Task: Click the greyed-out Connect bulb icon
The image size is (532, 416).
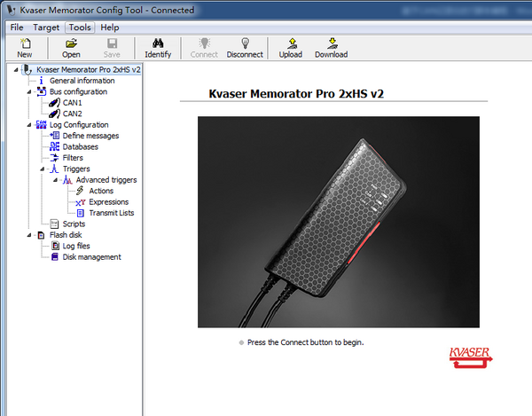Action: click(x=204, y=43)
